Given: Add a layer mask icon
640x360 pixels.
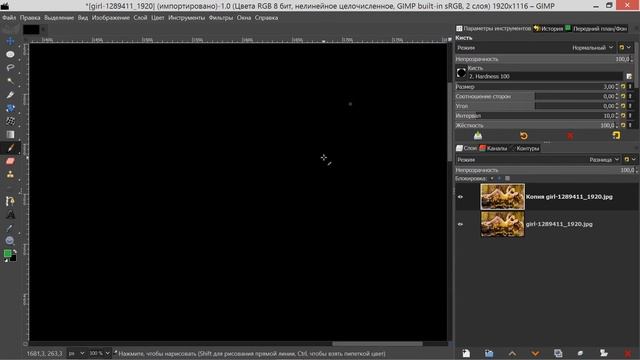Looking at the screenshot, I should 604,353.
